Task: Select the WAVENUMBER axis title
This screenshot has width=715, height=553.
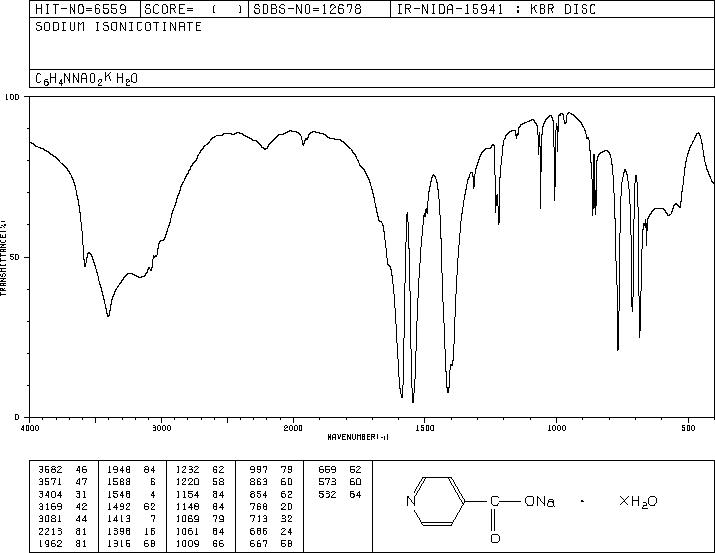Action: click(358, 437)
